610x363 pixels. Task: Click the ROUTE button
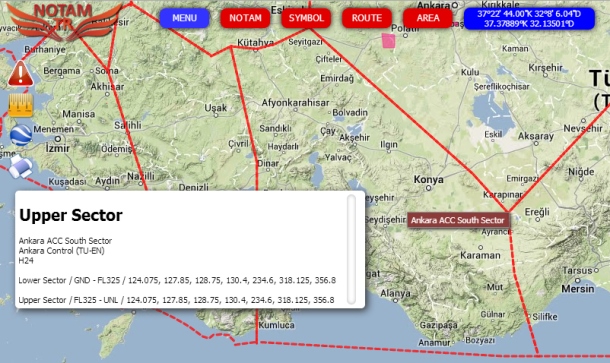click(x=367, y=18)
